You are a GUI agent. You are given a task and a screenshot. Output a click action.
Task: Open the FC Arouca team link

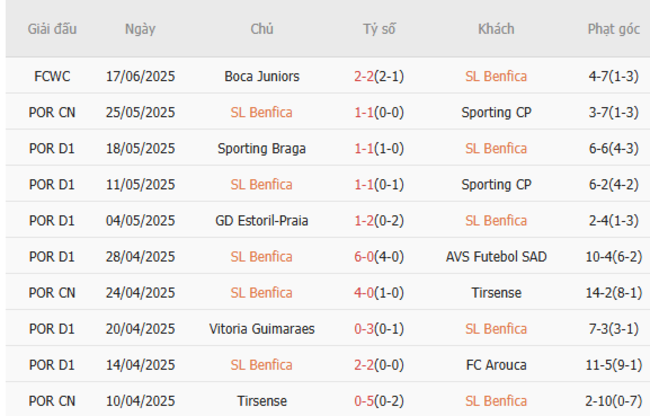pyautogui.click(x=496, y=365)
